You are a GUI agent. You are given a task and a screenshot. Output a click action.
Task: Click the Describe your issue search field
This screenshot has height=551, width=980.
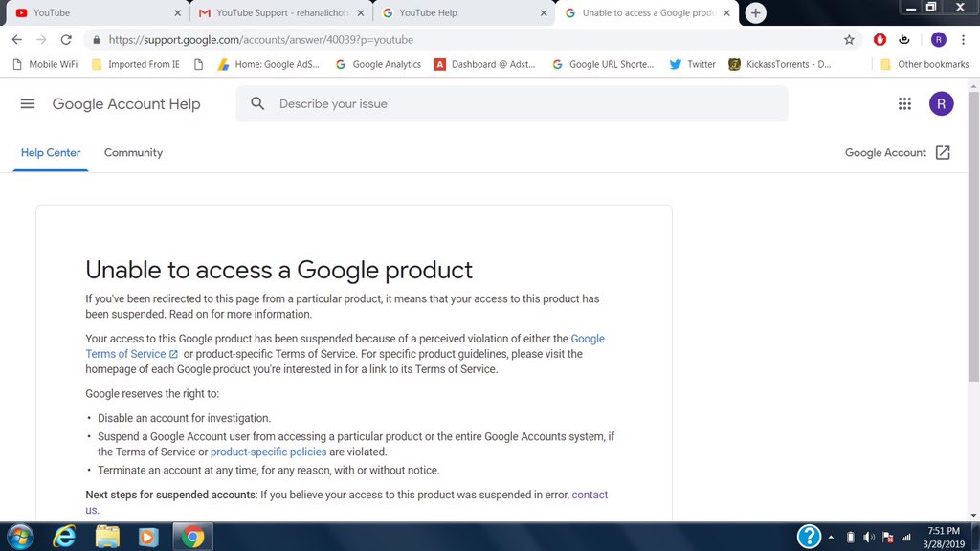tap(512, 103)
